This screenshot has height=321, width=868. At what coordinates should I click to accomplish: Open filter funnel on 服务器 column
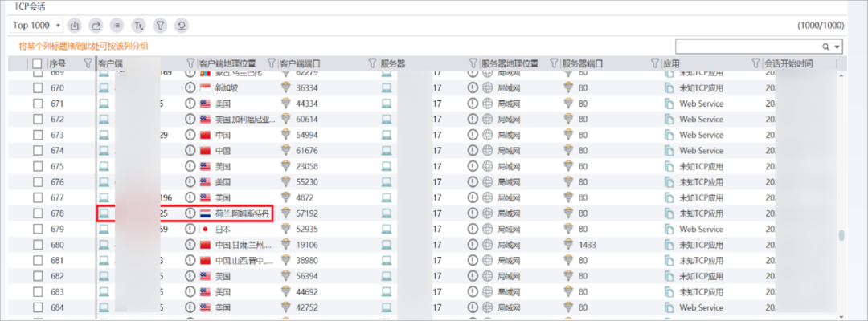click(473, 63)
